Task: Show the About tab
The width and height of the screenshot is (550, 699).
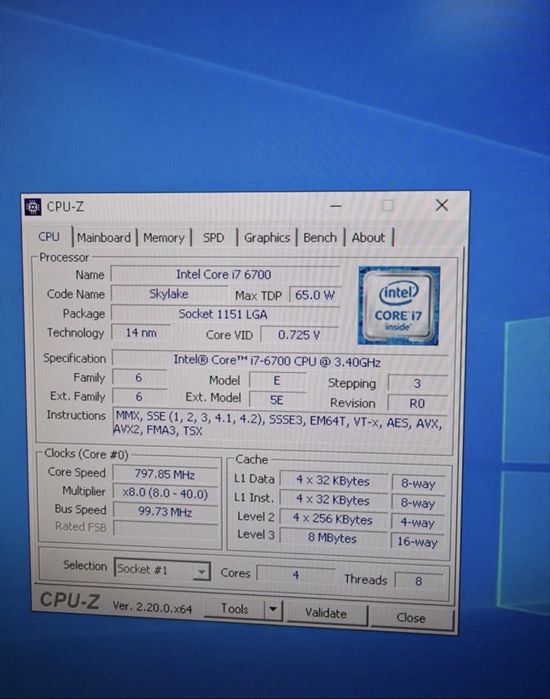Action: tap(368, 238)
